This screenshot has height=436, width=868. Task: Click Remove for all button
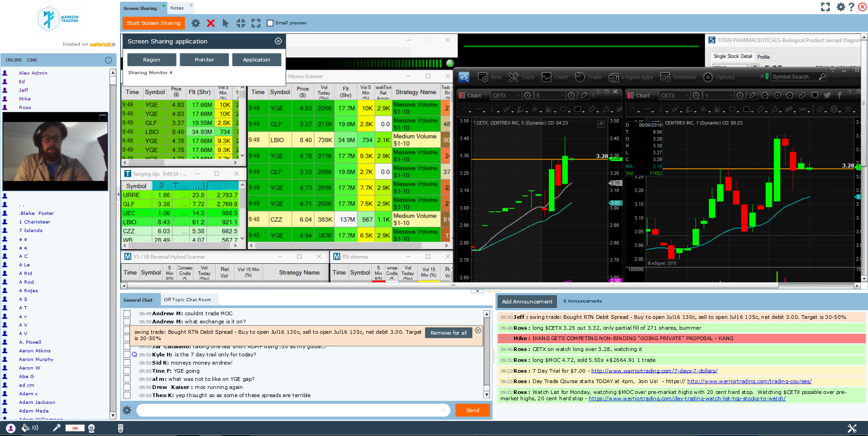pyautogui.click(x=449, y=333)
